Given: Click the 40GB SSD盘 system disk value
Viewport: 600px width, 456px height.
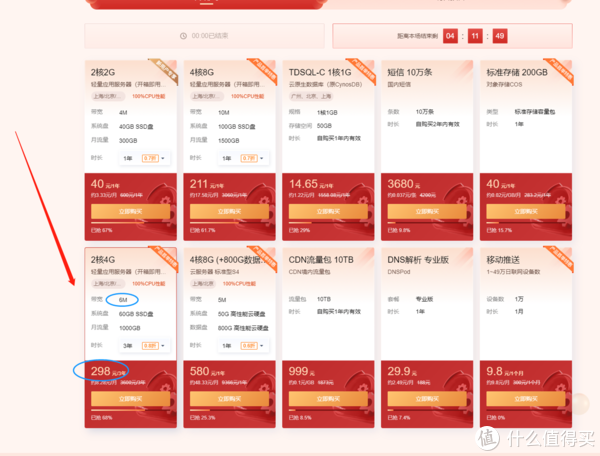Looking at the screenshot, I should click(x=136, y=127).
